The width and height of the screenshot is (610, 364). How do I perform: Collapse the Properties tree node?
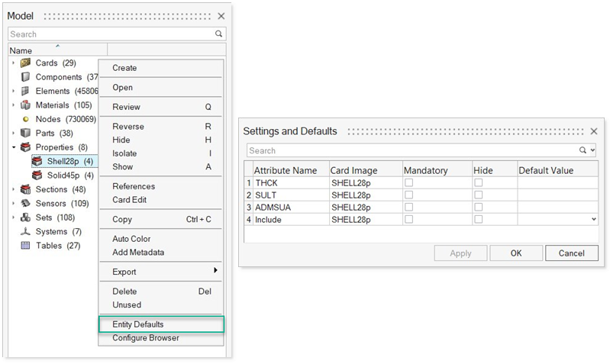click(x=14, y=147)
